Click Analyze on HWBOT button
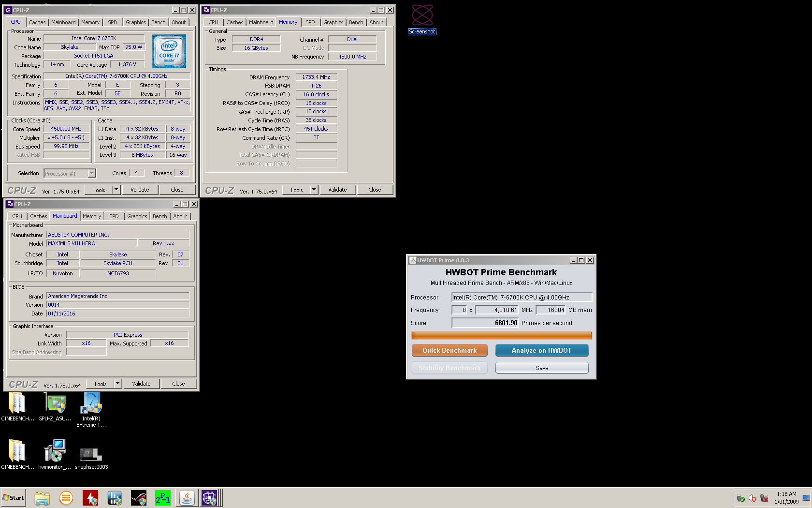The image size is (812, 508). coord(542,350)
